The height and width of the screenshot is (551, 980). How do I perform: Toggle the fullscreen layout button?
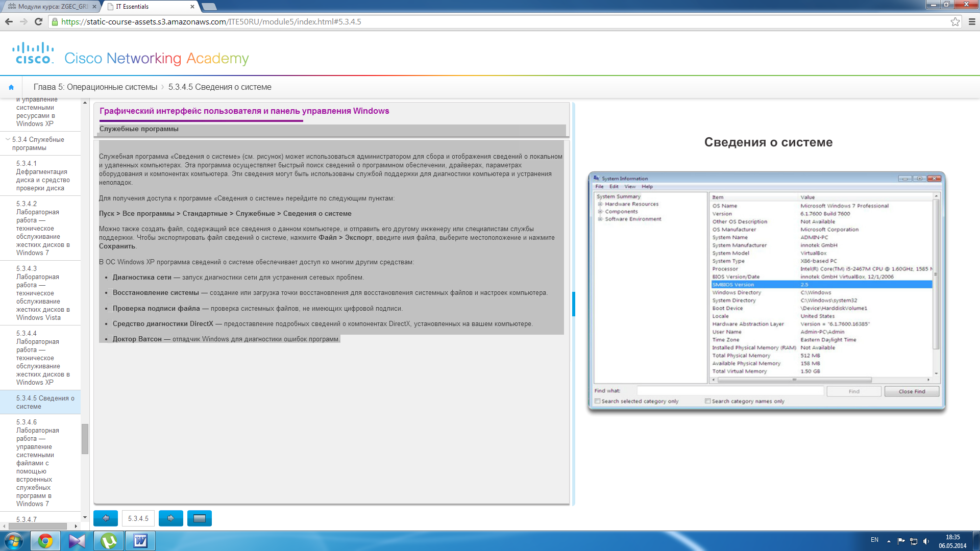pos(200,518)
